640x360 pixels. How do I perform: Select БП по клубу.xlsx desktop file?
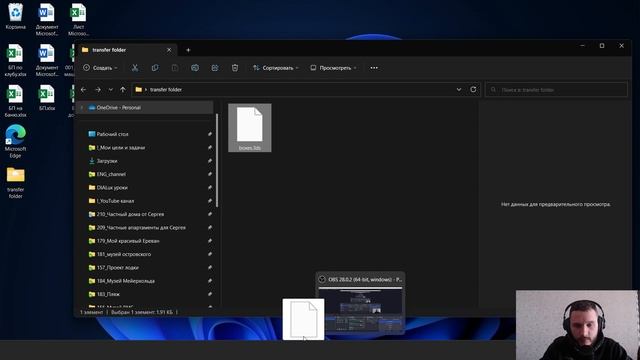click(x=16, y=60)
